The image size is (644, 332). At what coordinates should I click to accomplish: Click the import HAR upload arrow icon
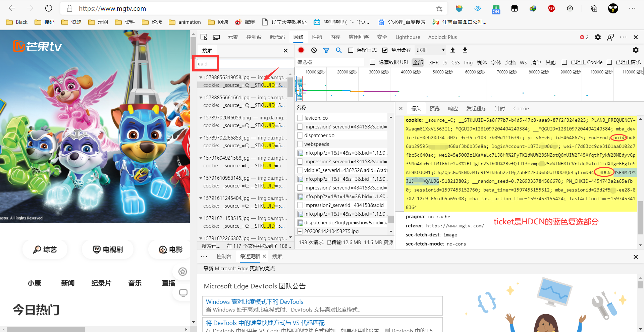tap(452, 50)
